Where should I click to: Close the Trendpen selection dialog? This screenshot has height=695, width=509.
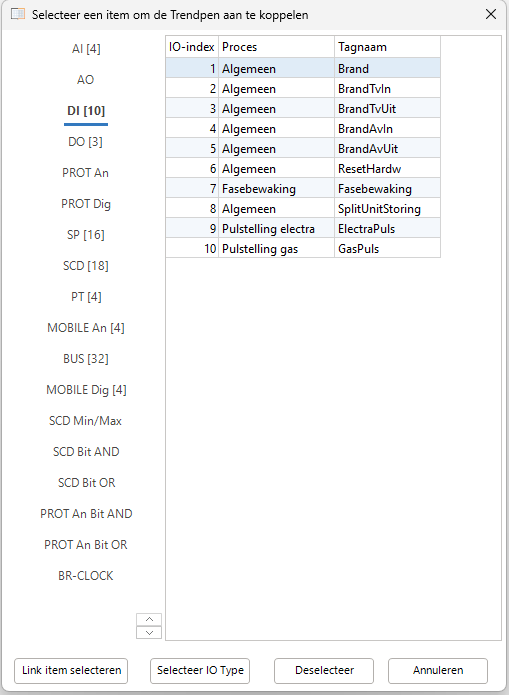point(491,14)
